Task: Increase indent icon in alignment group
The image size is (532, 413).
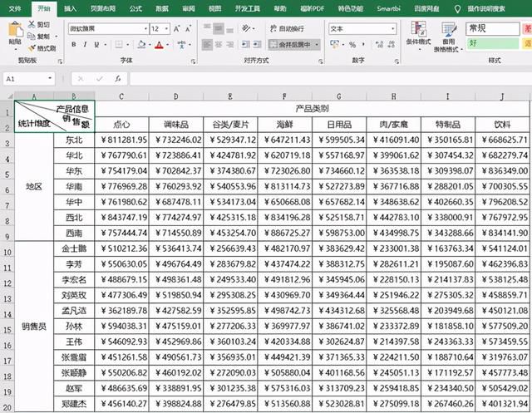Action: click(257, 44)
